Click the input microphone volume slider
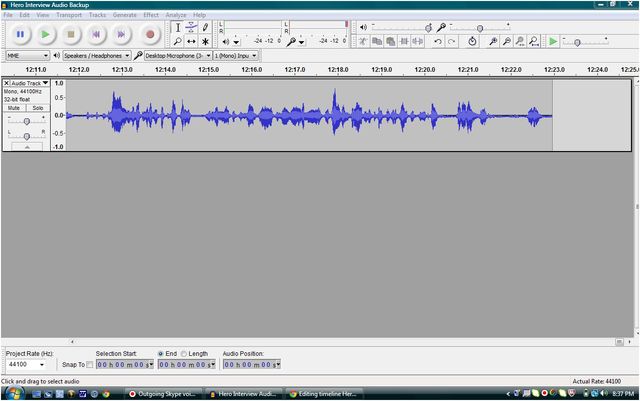Viewport: 640px width, 401px height. [480, 28]
